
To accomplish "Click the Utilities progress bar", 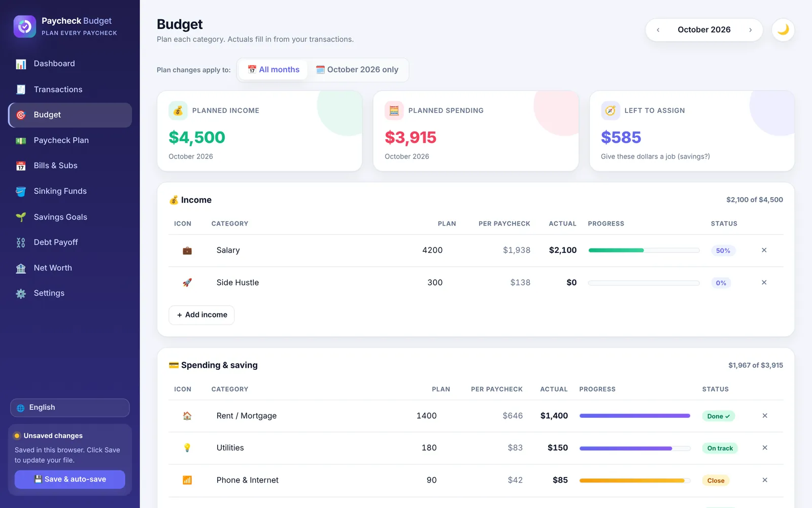I will click(635, 448).
